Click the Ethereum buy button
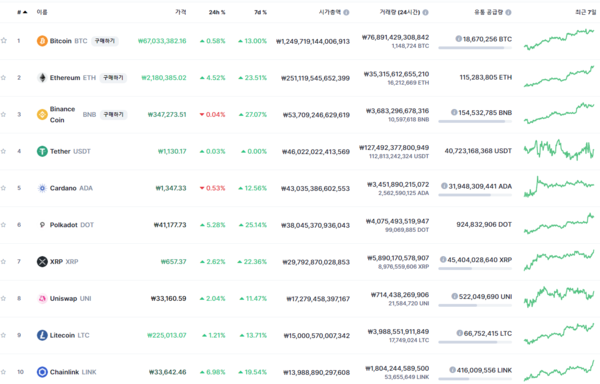Image resolution: width=600 pixels, height=384 pixels. click(x=113, y=78)
